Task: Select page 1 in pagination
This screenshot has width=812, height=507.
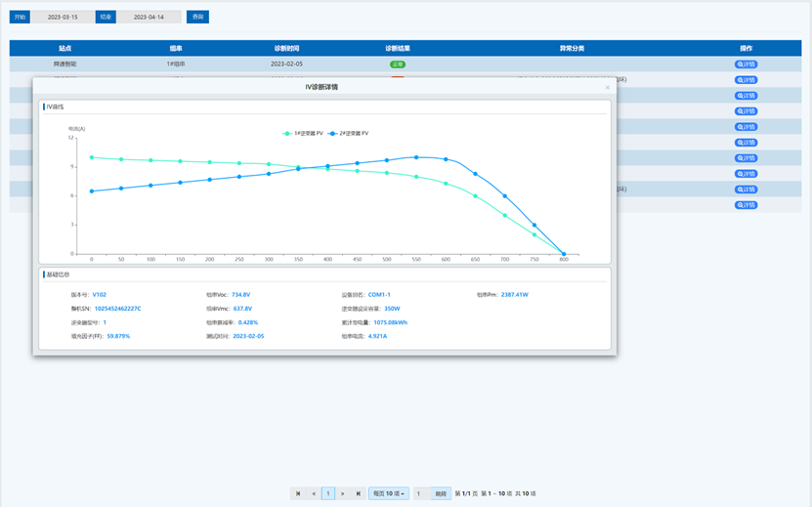Action: pyautogui.click(x=328, y=494)
